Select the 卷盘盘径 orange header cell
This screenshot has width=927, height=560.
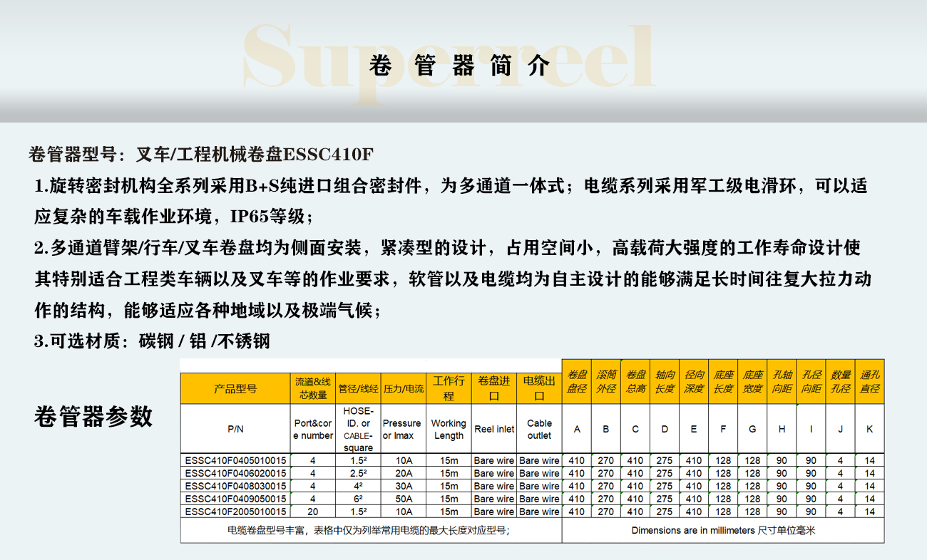[577, 382]
